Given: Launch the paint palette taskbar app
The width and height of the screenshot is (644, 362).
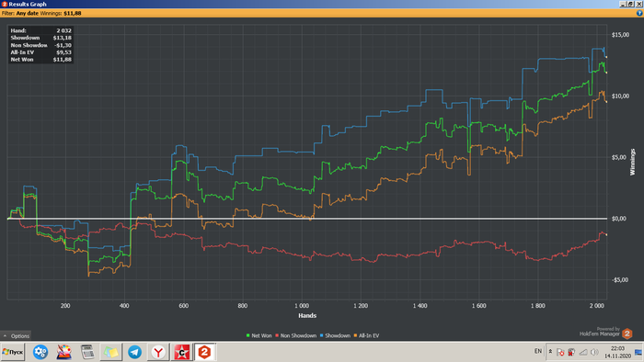Looking at the screenshot, I should [63, 352].
